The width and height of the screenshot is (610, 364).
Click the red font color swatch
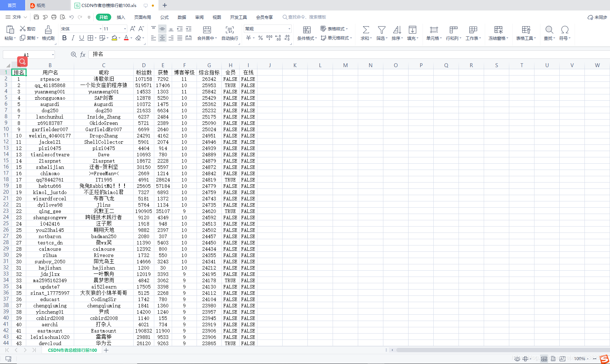click(126, 38)
